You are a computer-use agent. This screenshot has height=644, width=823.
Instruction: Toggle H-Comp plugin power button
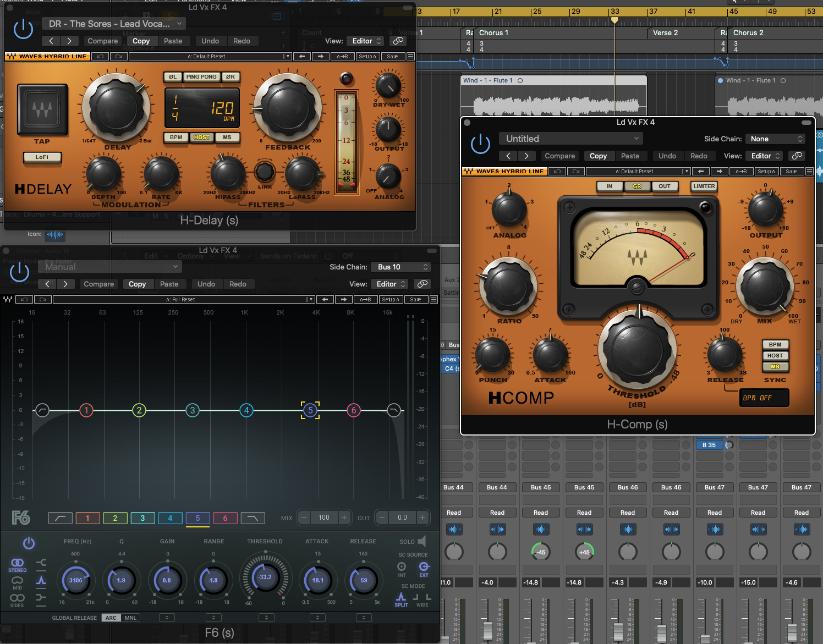[480, 144]
